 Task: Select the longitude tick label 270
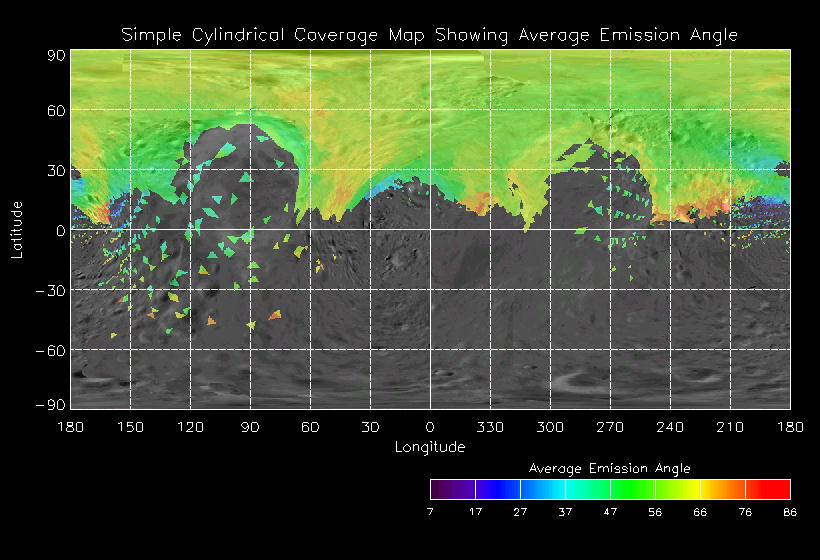610,427
